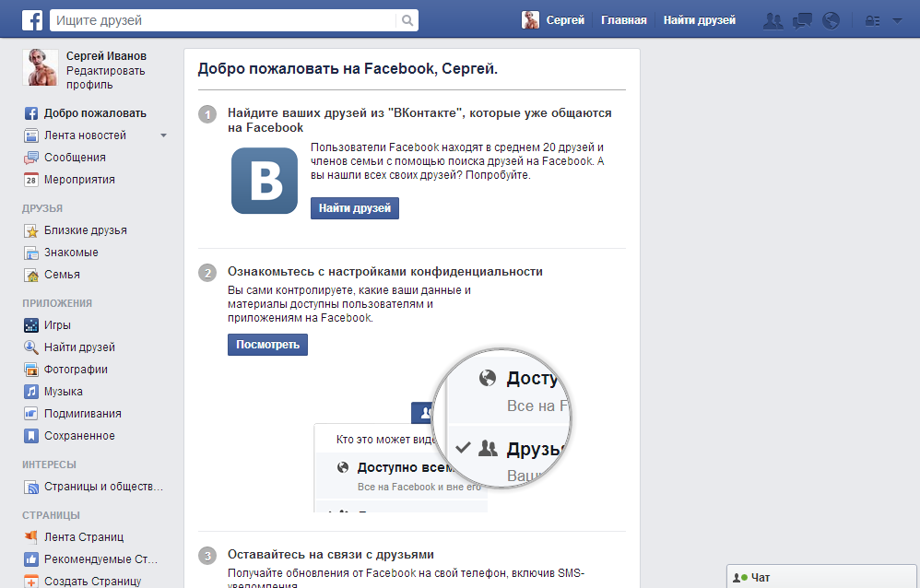The height and width of the screenshot is (588, 920).
Task: Click the large VKontakte logo
Action: 265,181
